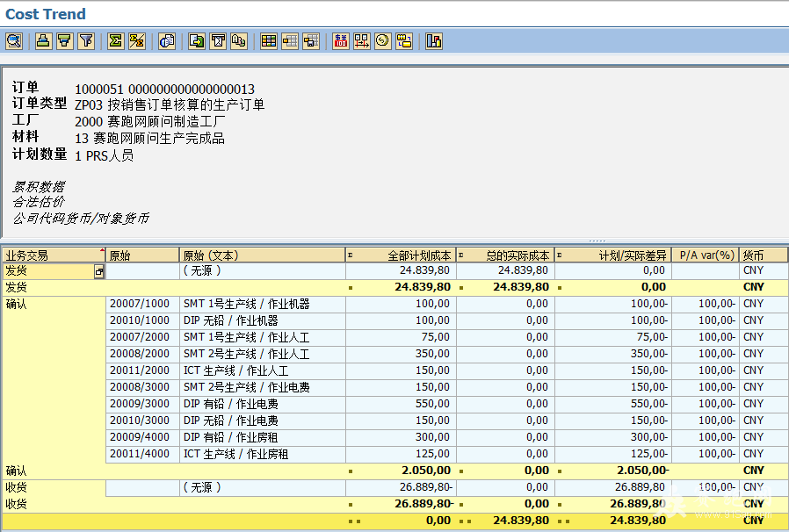Click 收货 planned cost 26.889,80-
This screenshot has width=789, height=532.
(427, 486)
